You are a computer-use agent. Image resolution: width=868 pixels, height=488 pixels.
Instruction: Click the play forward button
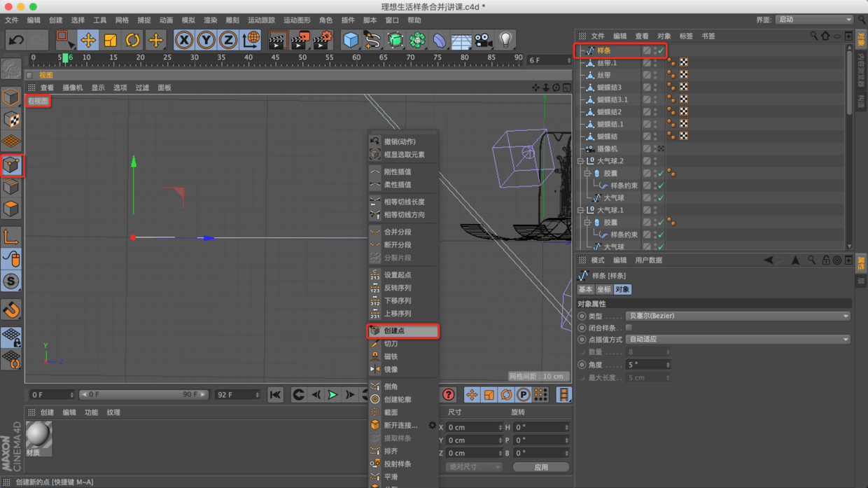click(x=332, y=395)
